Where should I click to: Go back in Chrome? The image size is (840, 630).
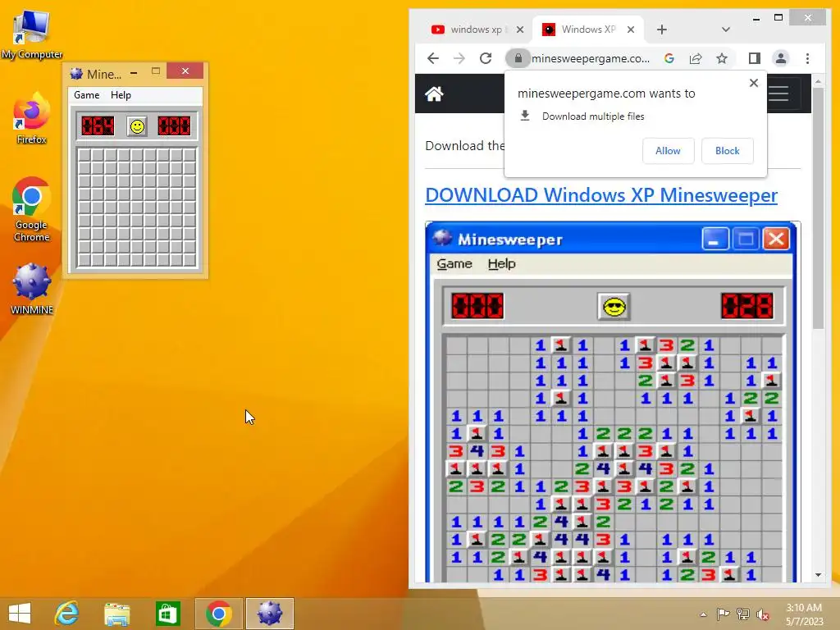point(433,58)
